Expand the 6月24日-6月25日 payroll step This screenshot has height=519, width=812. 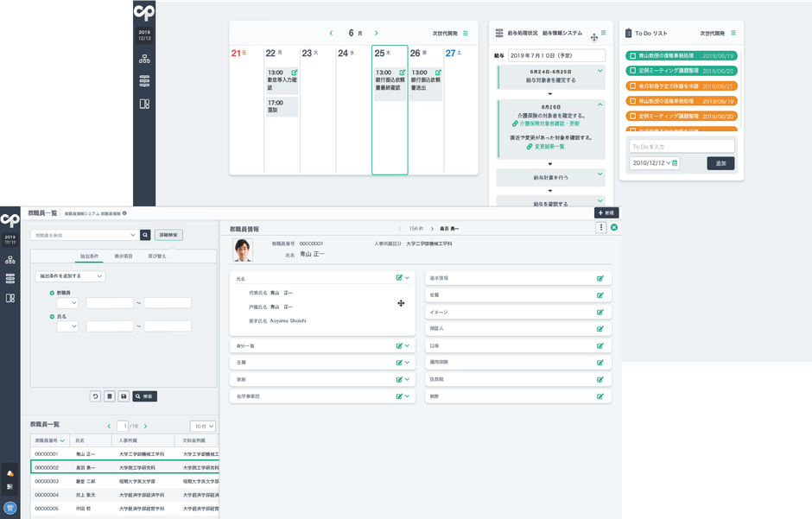click(x=600, y=70)
